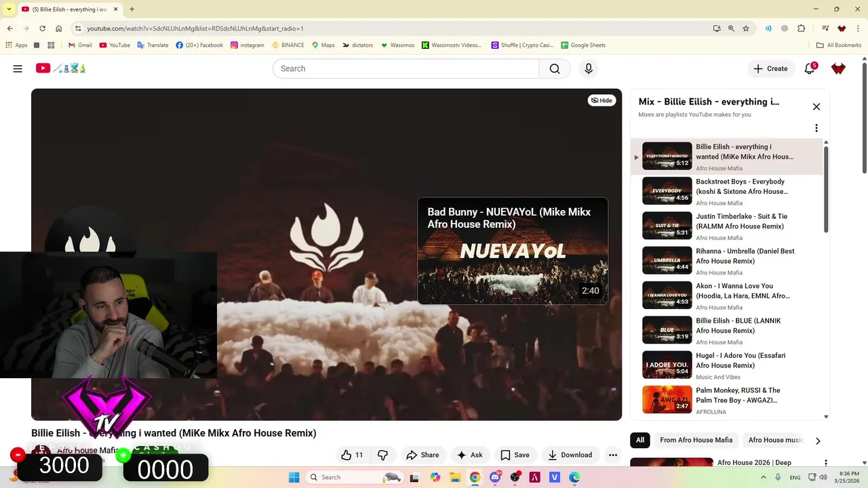Open Translate bookmark
Image resolution: width=868 pixels, height=488 pixels.
[153, 45]
